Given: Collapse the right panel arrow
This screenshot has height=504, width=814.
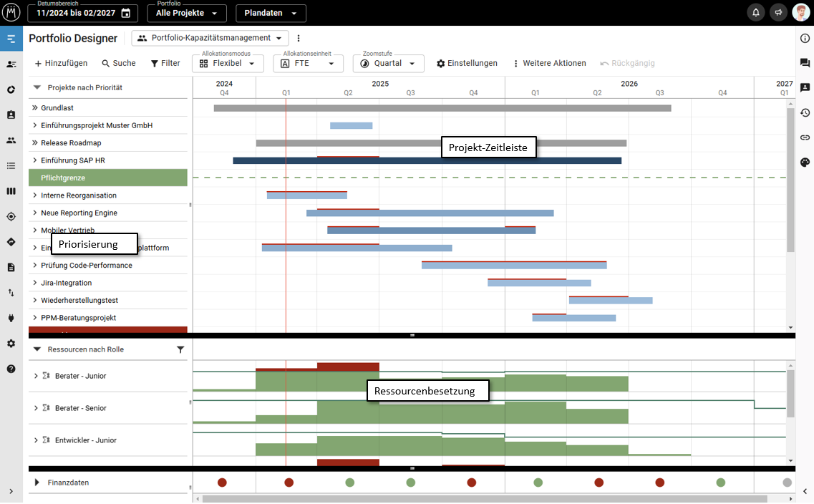Looking at the screenshot, I should point(805,492).
